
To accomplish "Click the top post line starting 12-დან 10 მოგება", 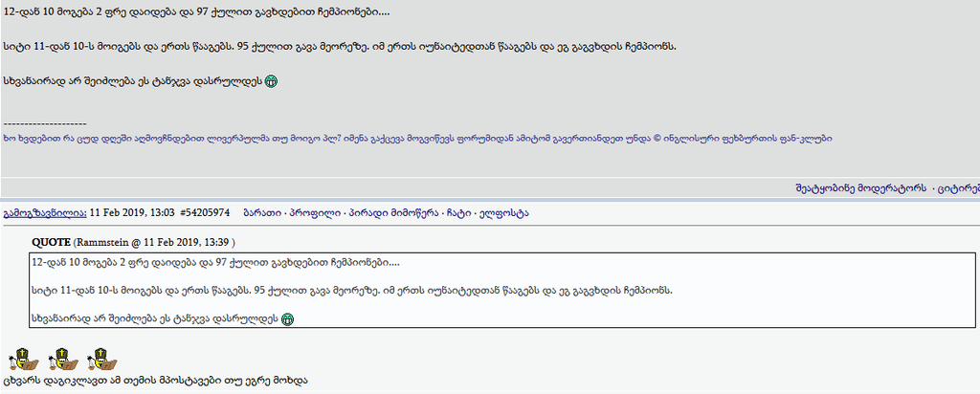I will pos(197,12).
